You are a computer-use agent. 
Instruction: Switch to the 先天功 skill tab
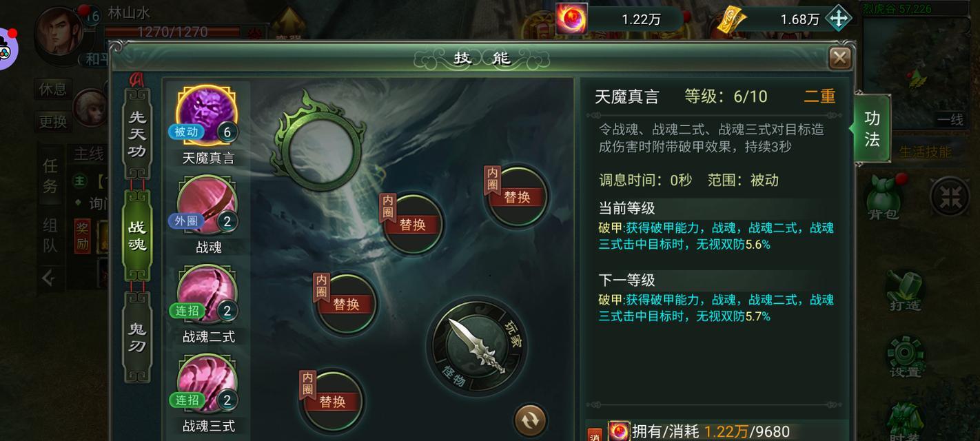pyautogui.click(x=137, y=134)
